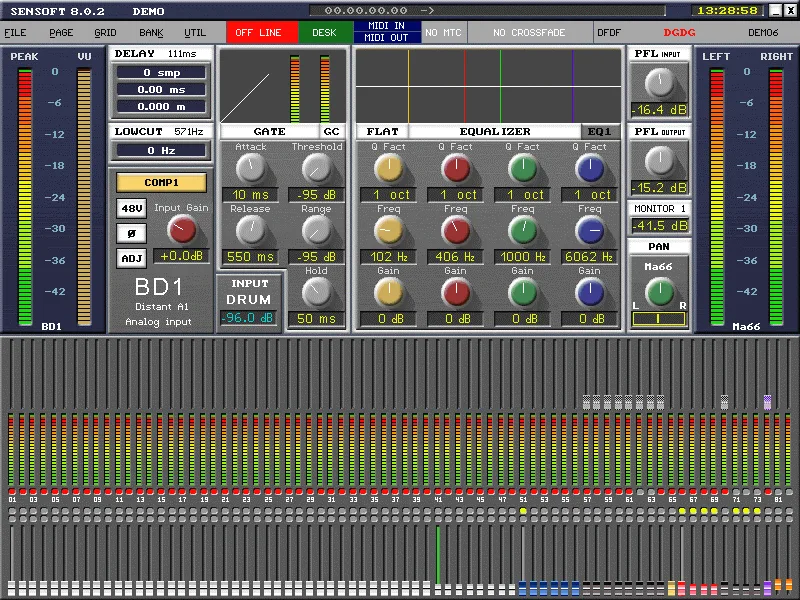Click the delay 0 smp field
800x600 pixels.
161,72
